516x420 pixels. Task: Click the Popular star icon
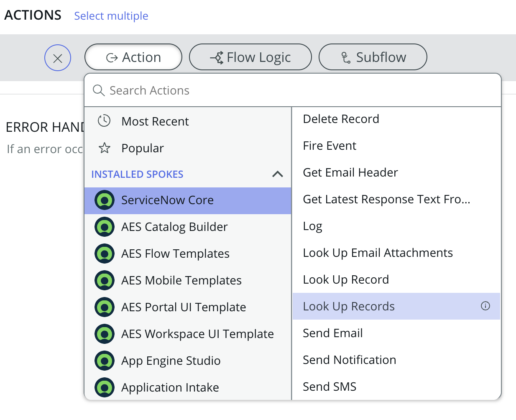(104, 148)
